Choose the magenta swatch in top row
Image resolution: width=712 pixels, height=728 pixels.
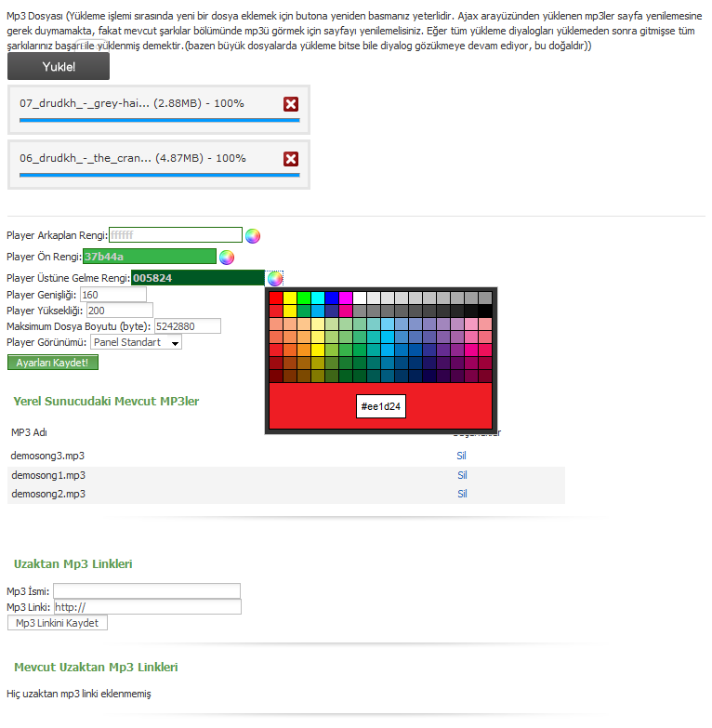[346, 298]
